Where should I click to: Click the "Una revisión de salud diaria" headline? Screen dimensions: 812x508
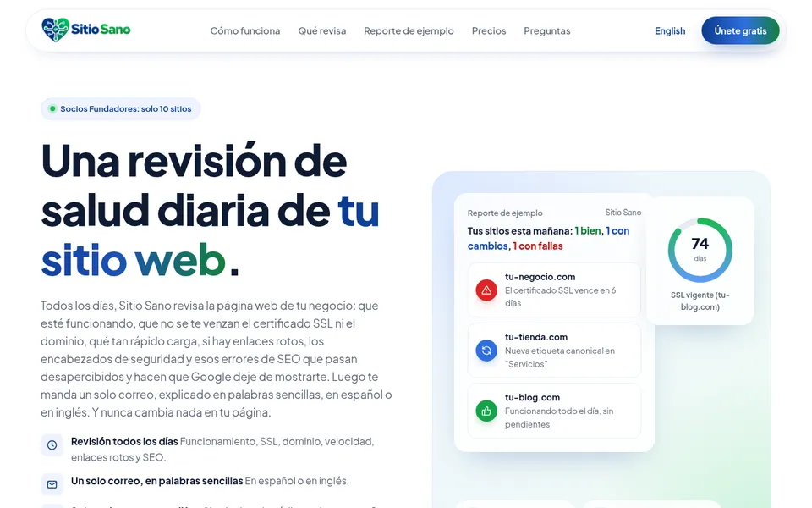211,210
